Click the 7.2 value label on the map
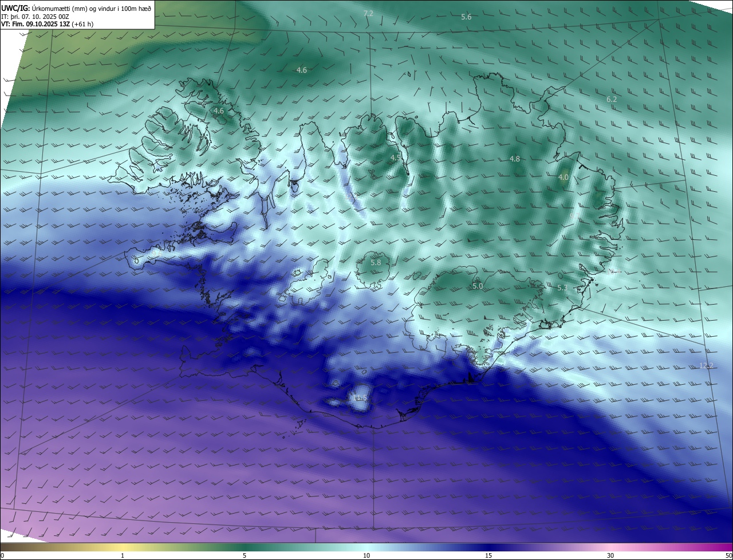The image size is (733, 560). tap(368, 13)
